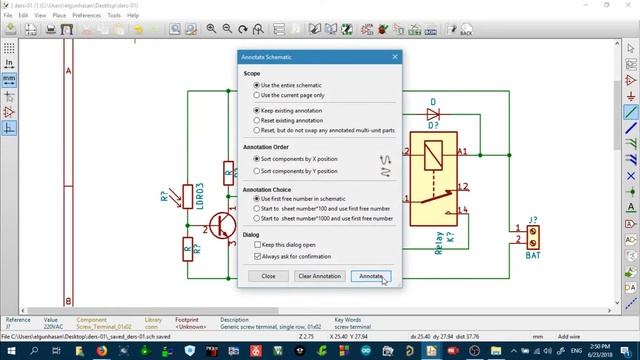Run the electrical rules check (ladybug icon)
640x360 pixels.
[383, 29]
